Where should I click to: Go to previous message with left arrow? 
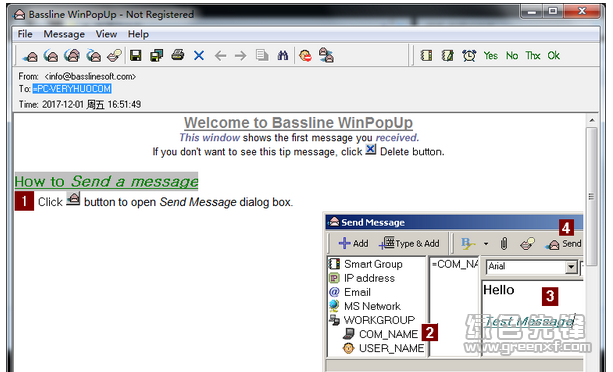220,56
